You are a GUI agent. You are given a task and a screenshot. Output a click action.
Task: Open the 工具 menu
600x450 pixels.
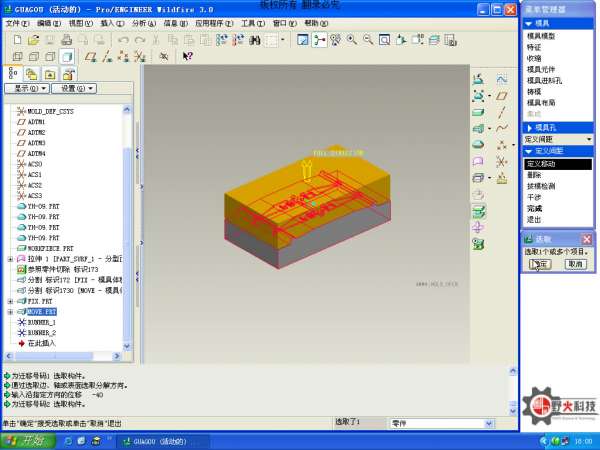pyautogui.click(x=253, y=23)
